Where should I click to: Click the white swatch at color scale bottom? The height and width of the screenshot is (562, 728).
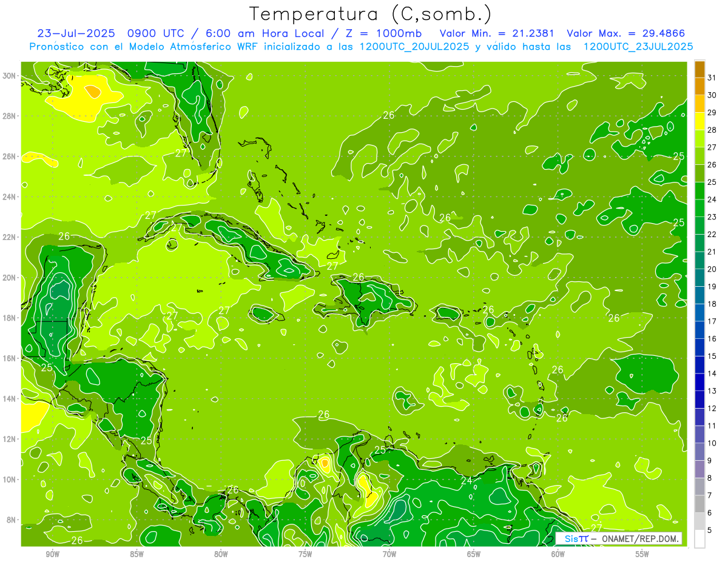coord(699,538)
